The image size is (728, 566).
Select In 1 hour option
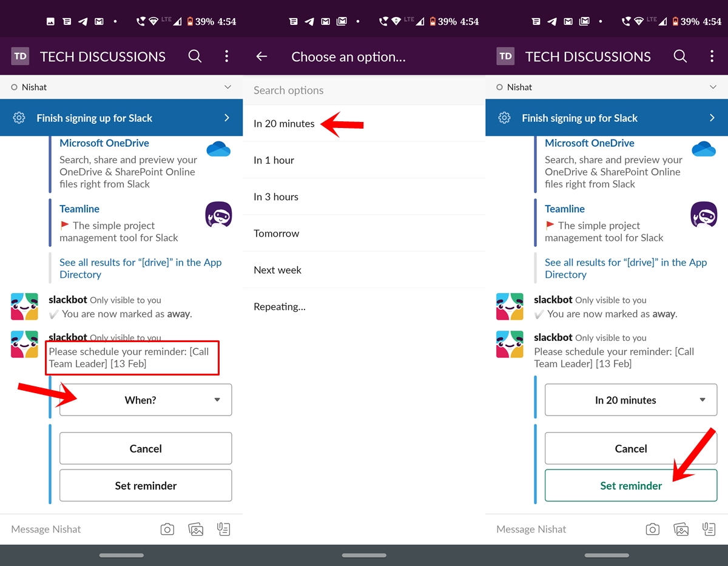click(x=364, y=160)
